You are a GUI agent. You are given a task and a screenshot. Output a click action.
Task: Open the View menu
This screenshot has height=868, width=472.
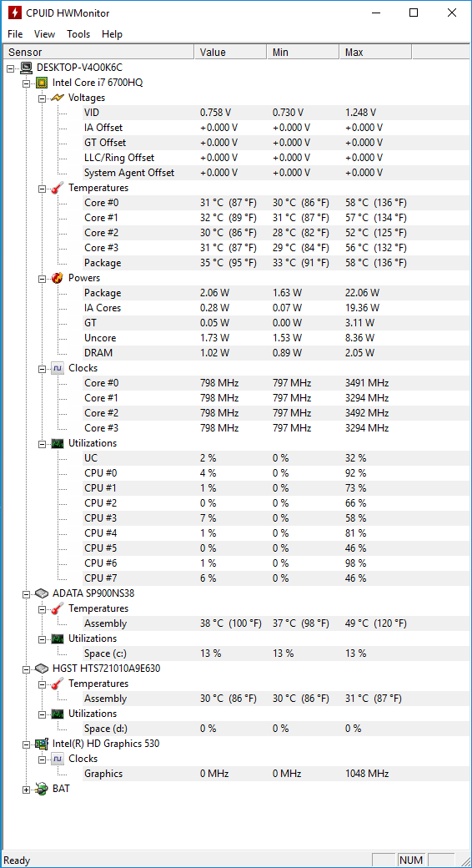44,33
